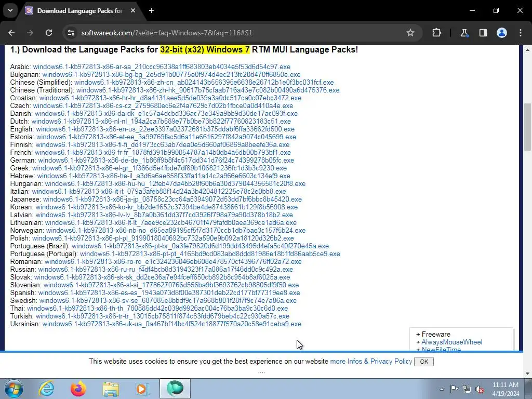The height and width of the screenshot is (399, 532).
Task: Download the Bulgarian bg-bg language pack
Action: [x=171, y=75]
